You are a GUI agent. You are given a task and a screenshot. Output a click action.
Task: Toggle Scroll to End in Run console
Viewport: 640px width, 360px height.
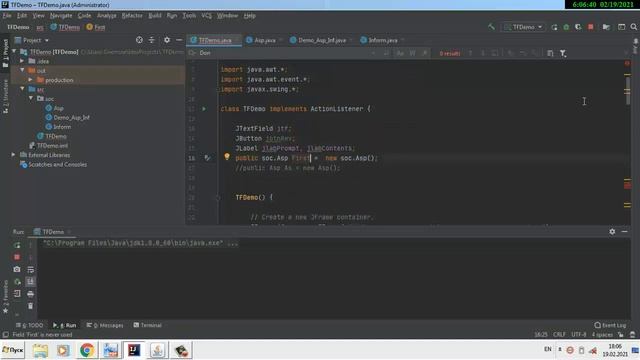pyautogui.click(x=31, y=282)
